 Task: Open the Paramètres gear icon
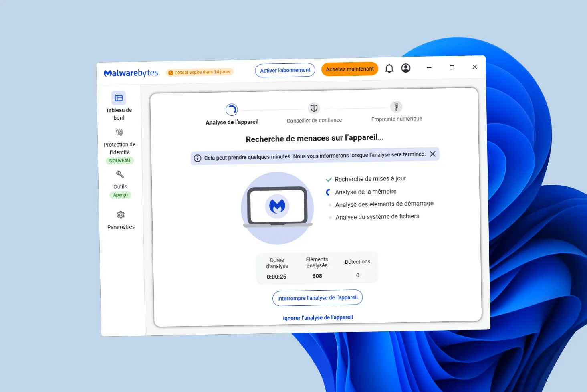click(121, 215)
